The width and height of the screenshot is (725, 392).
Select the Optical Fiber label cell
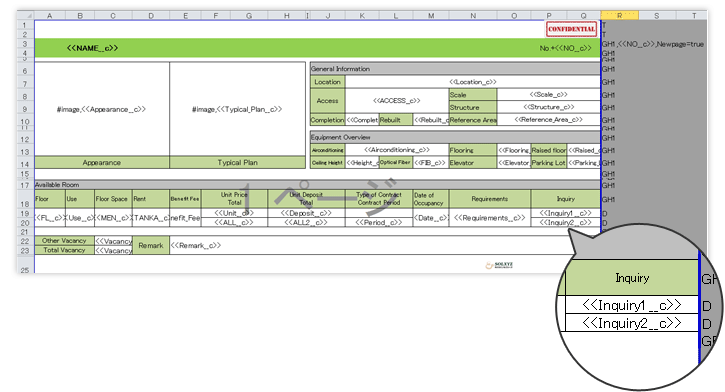tap(395, 163)
